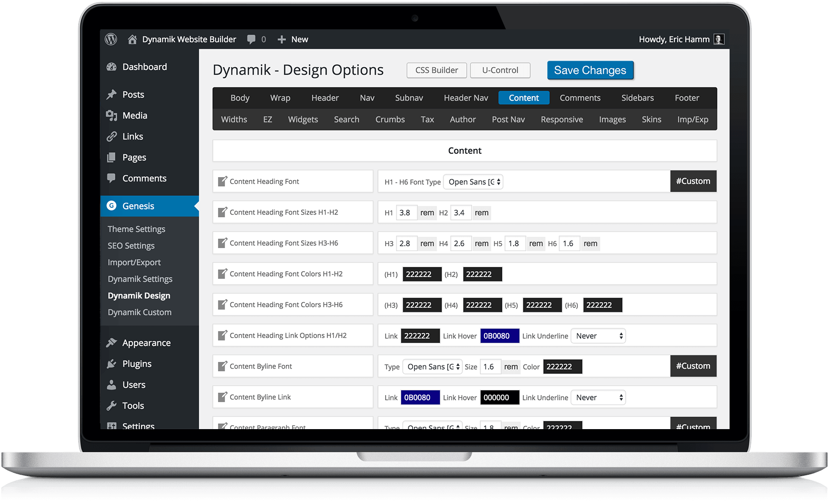Open the Responsive tab
The image size is (829, 504).
[x=561, y=120]
